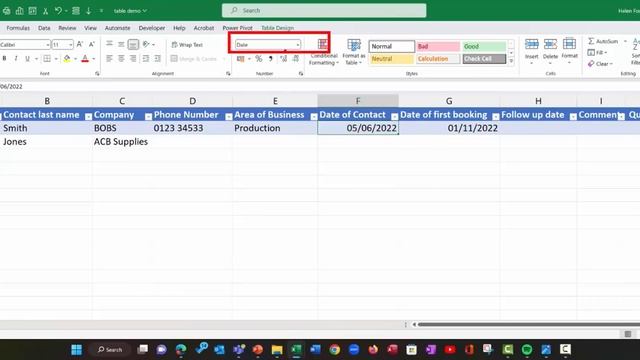640x360 pixels.
Task: Click Wrap Text button
Action: pyautogui.click(x=187, y=44)
